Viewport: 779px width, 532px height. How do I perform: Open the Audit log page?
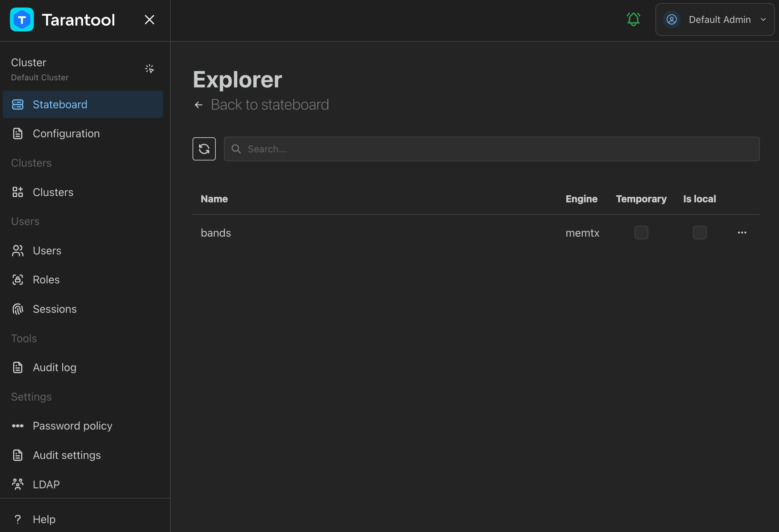[x=83, y=367]
